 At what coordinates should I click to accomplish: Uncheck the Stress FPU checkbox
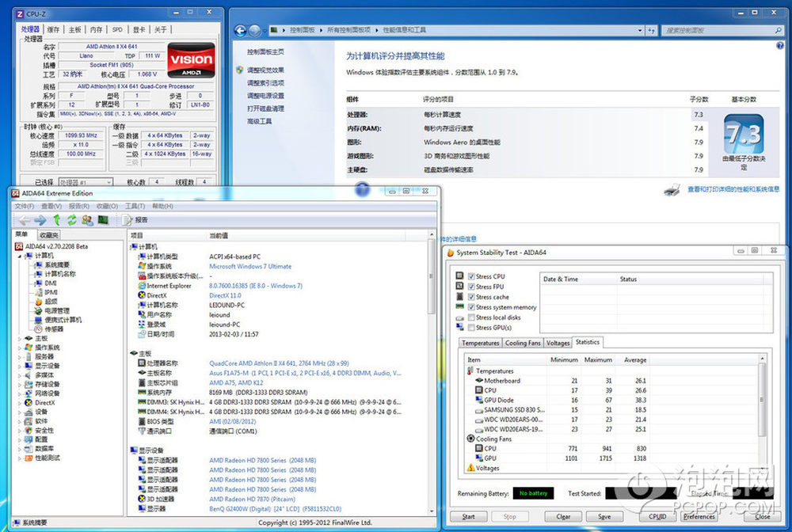click(471, 287)
